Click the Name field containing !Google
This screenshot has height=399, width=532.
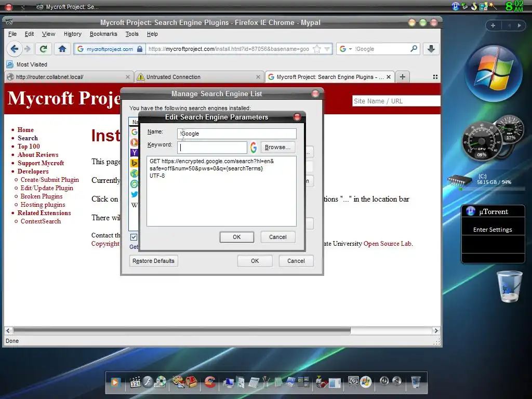pos(237,134)
